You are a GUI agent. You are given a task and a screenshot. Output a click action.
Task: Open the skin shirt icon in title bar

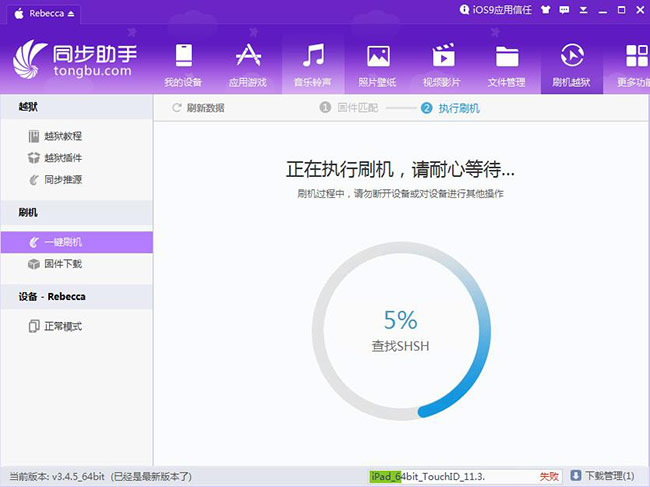(546, 10)
